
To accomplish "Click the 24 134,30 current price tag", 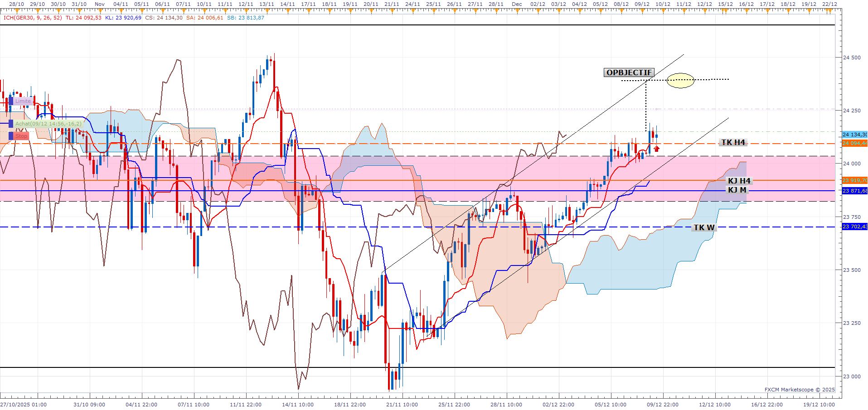I will pyautogui.click(x=854, y=135).
